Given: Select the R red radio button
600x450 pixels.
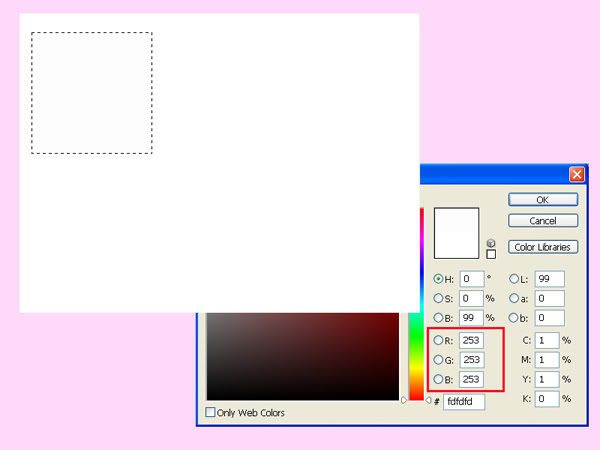Looking at the screenshot, I should [x=438, y=340].
